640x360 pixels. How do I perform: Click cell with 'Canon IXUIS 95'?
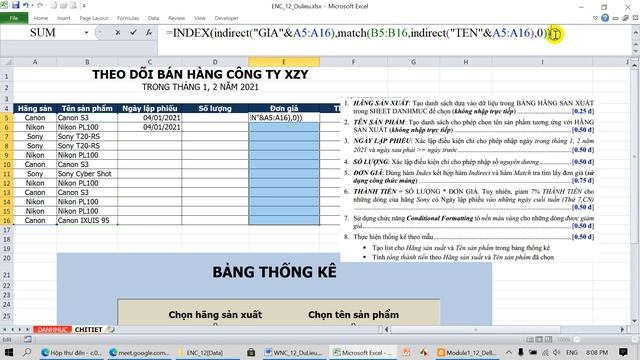87,220
